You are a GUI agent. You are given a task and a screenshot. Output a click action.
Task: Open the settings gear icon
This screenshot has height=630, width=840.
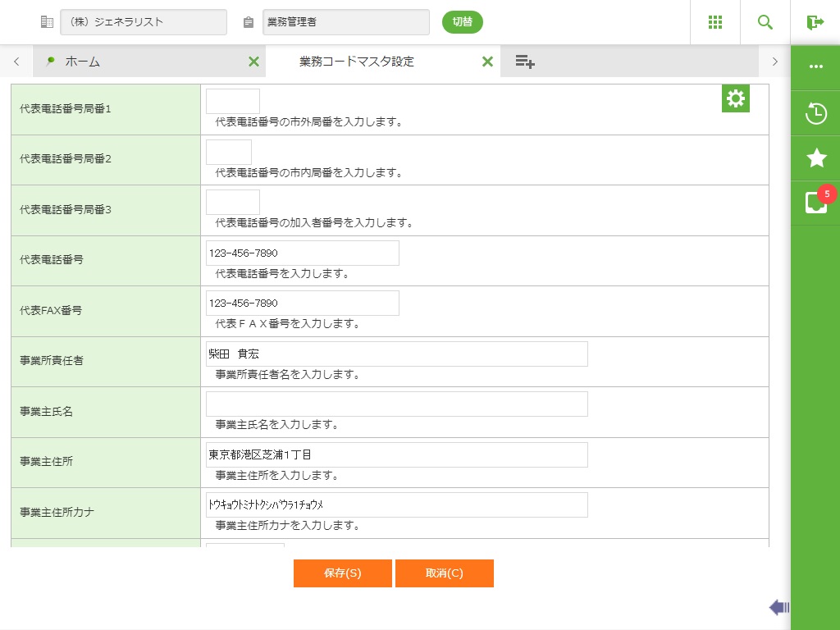(736, 98)
